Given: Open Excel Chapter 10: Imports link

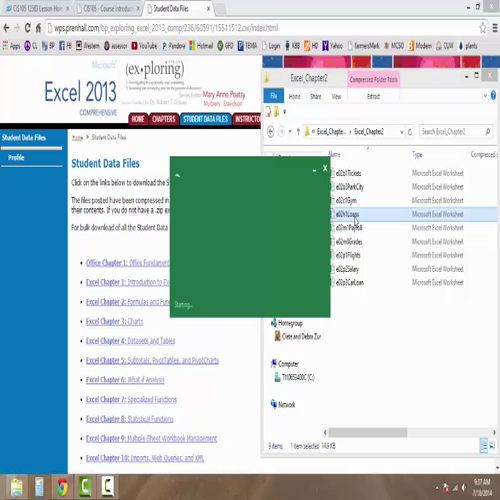Looking at the screenshot, I should (145, 458).
